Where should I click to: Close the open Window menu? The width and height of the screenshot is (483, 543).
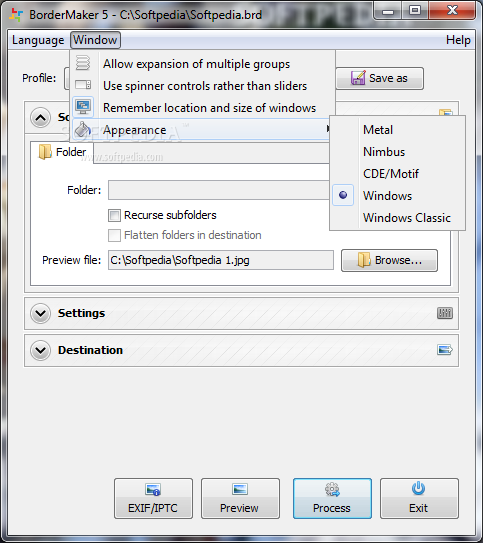pos(95,40)
